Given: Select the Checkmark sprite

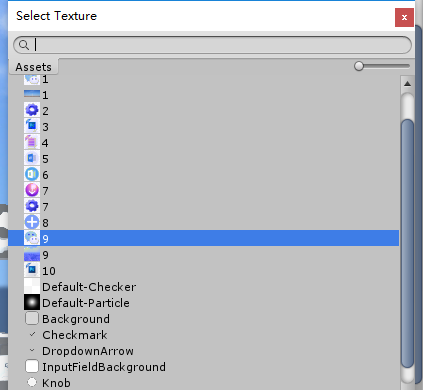Looking at the screenshot, I should [203, 335].
